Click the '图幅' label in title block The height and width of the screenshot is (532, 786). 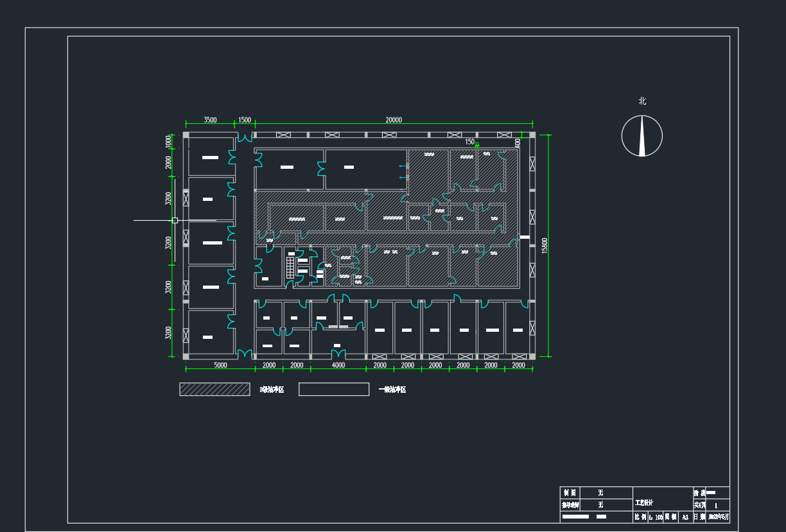[x=670, y=517]
